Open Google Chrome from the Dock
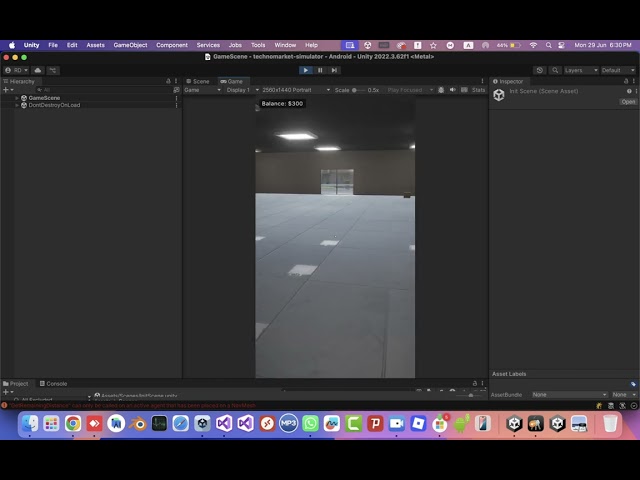 tap(73, 424)
